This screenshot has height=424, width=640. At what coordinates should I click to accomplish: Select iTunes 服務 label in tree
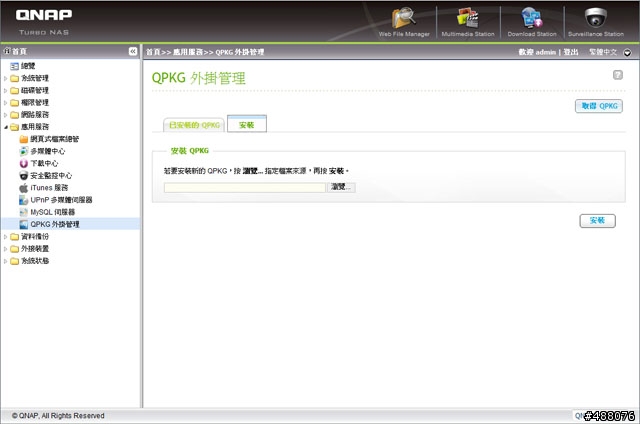tap(49, 188)
